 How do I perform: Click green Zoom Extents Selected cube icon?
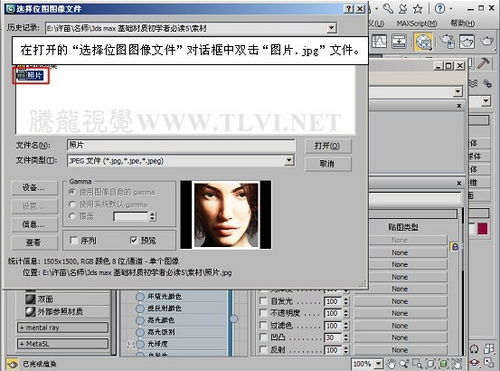click(x=444, y=363)
